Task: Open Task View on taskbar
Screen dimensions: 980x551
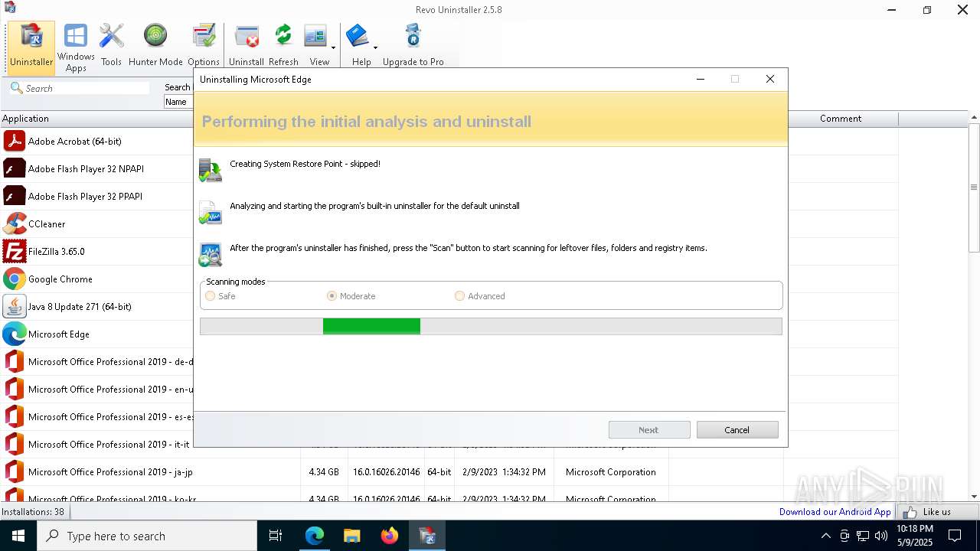Action: pyautogui.click(x=276, y=536)
